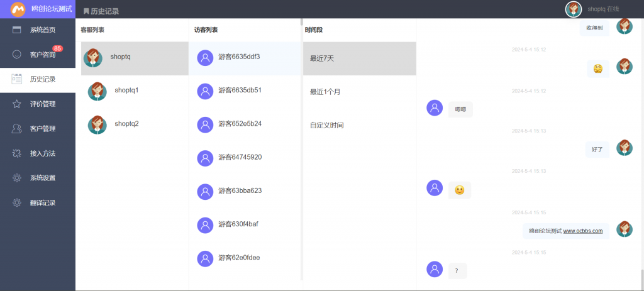Choose 自定义时间 time range
Viewport: 644px width, 291px height.
(x=359, y=125)
